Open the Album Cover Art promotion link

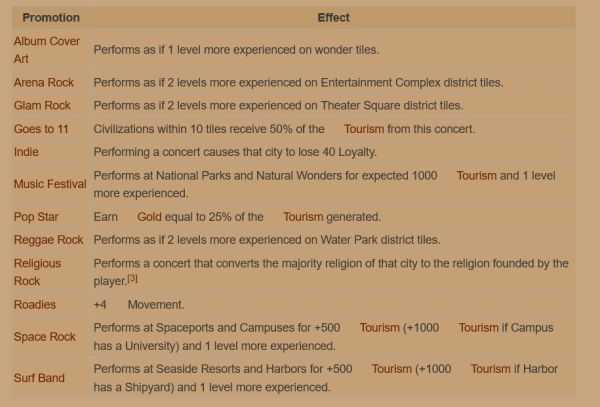[46, 42]
